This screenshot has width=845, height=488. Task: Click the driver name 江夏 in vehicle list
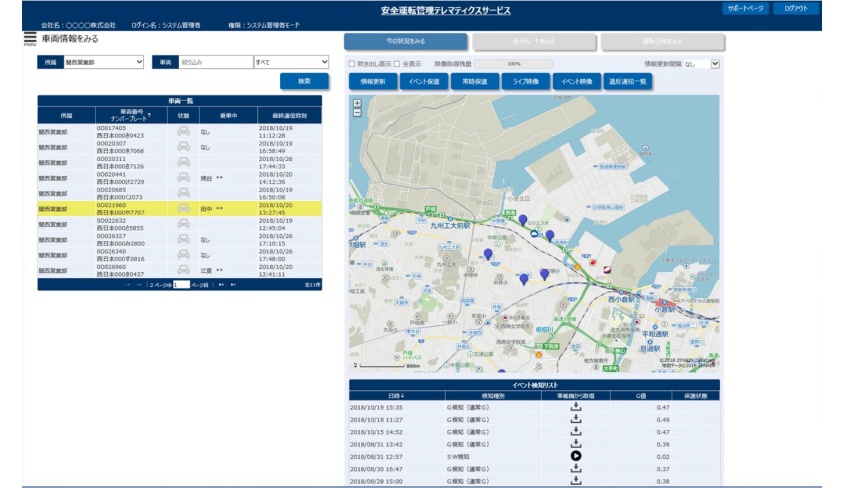pyautogui.click(x=206, y=270)
